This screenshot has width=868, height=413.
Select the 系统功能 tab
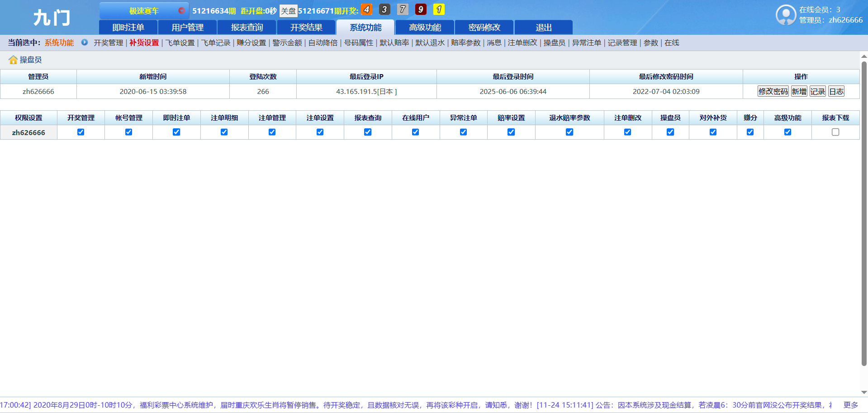365,28
